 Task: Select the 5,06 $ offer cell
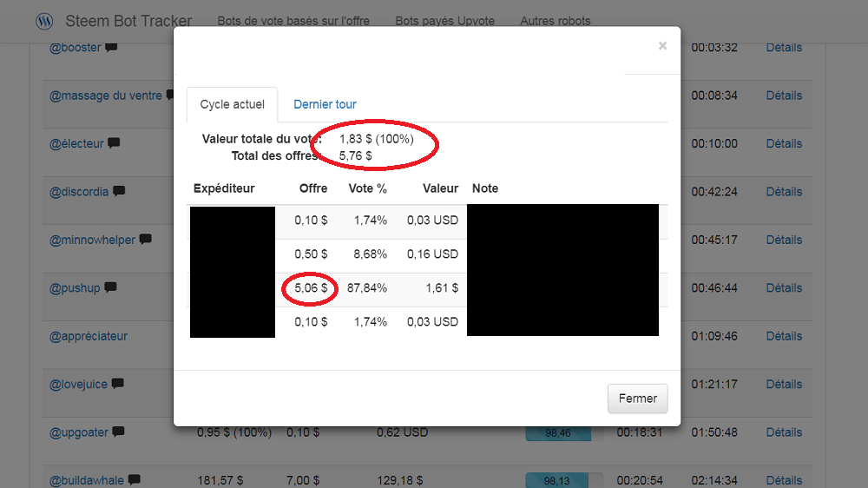[x=311, y=288]
